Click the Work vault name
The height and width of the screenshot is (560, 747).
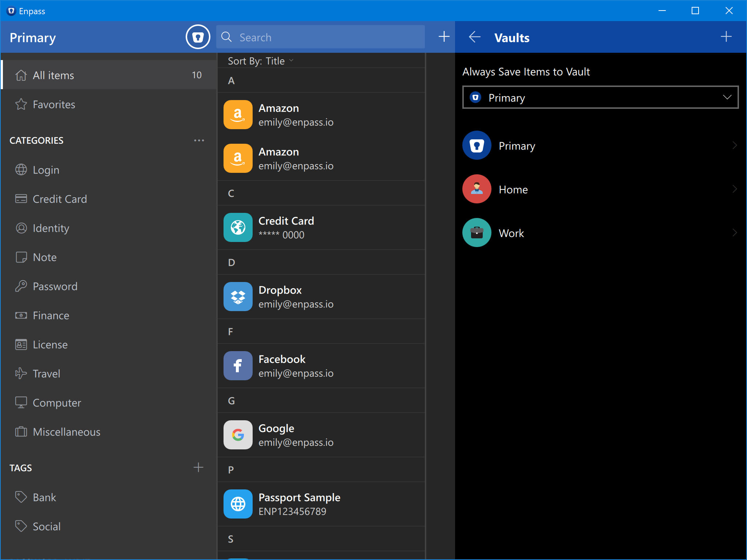click(511, 233)
